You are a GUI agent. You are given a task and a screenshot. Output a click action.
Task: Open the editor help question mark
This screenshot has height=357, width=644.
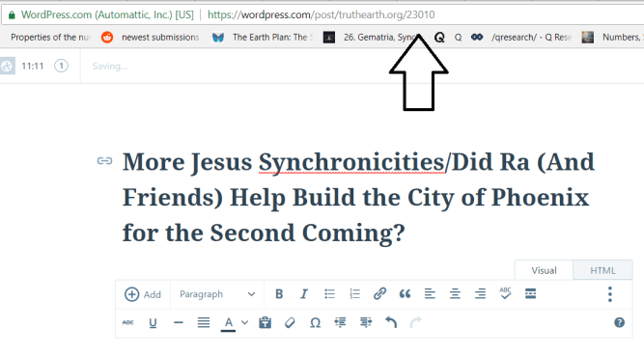click(619, 322)
